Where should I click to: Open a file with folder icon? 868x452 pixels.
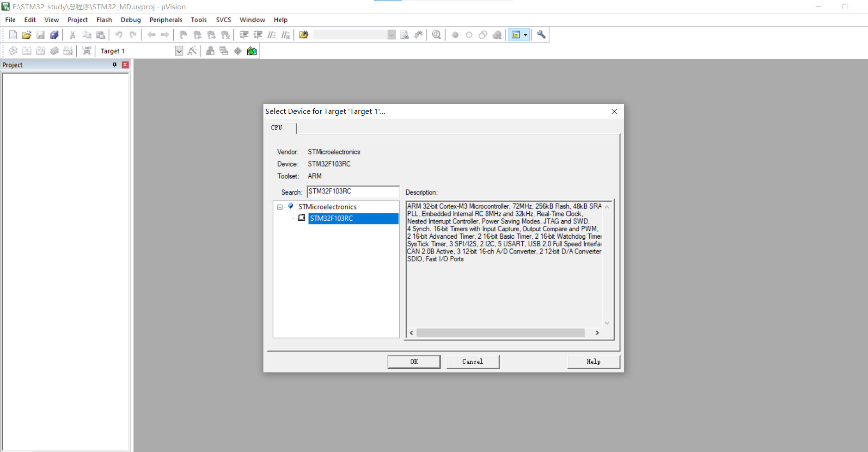tap(27, 35)
